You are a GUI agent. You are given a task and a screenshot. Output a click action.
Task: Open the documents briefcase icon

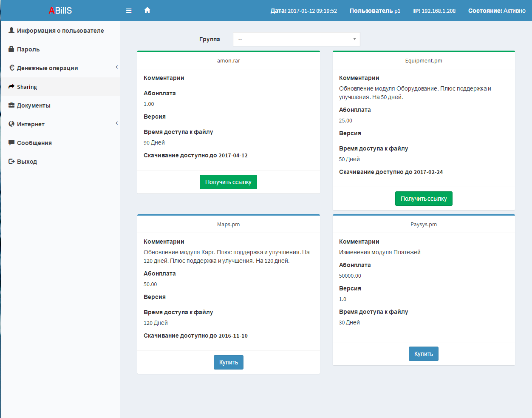pyautogui.click(x=11, y=105)
